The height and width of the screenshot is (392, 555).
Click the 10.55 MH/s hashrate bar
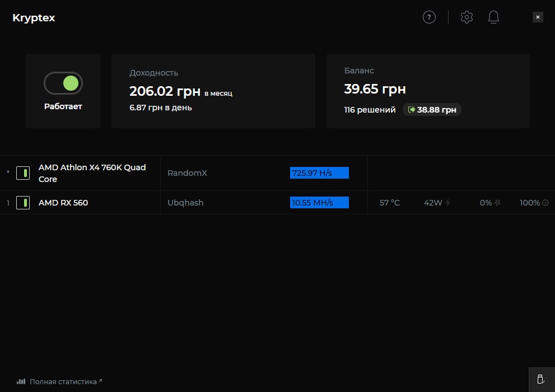[x=319, y=202]
